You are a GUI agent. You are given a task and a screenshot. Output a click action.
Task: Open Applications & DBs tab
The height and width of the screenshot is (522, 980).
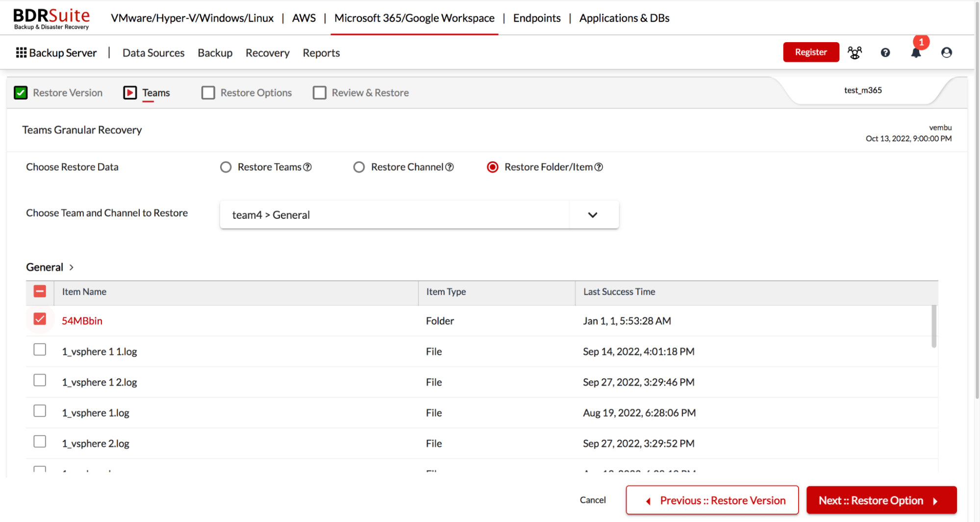pos(624,18)
